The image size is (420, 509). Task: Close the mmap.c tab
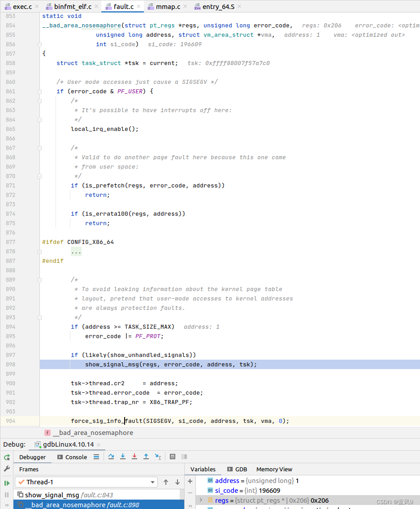pos(185,6)
